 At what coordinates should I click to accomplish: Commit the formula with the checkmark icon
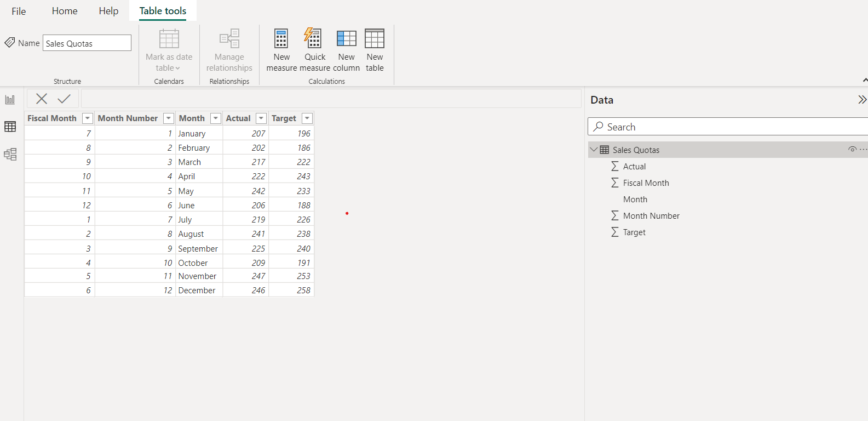64,99
